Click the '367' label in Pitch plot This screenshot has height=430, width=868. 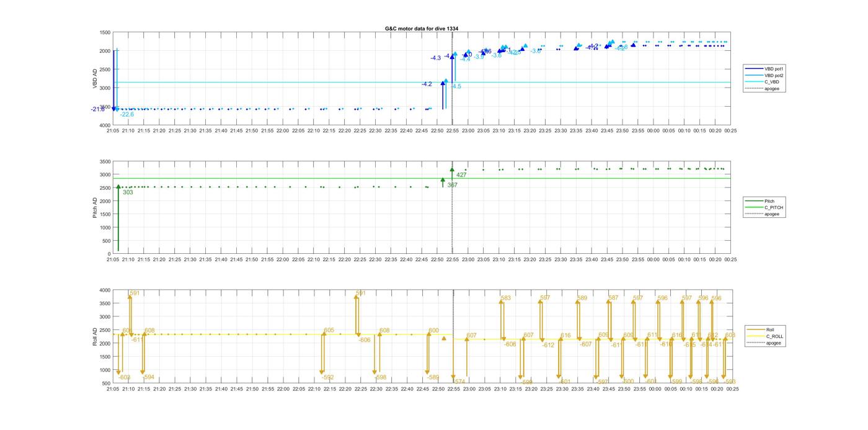click(x=453, y=185)
